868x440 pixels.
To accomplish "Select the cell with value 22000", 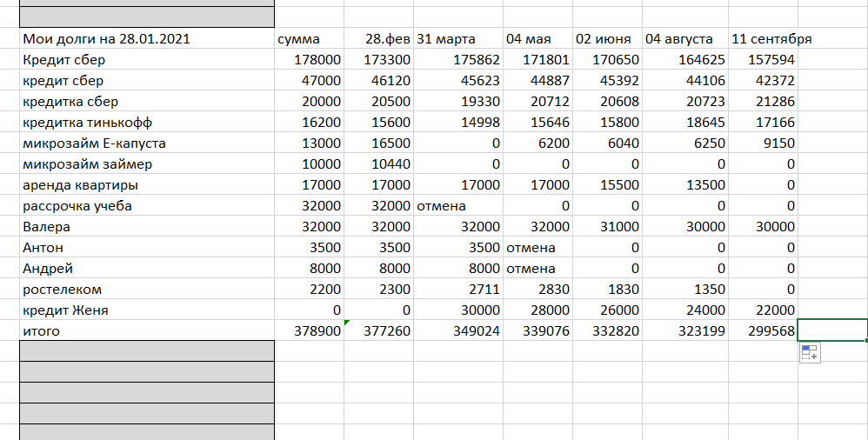I will tap(763, 310).
